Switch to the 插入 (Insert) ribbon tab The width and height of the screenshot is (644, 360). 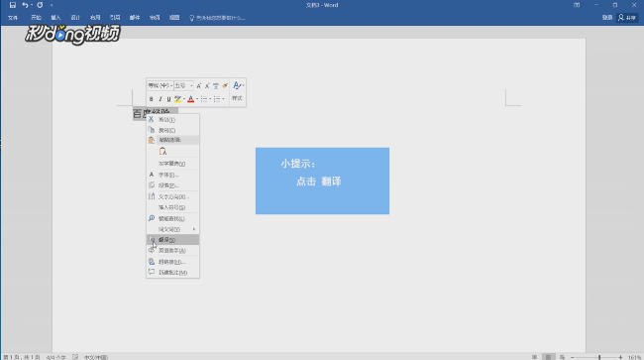55,18
